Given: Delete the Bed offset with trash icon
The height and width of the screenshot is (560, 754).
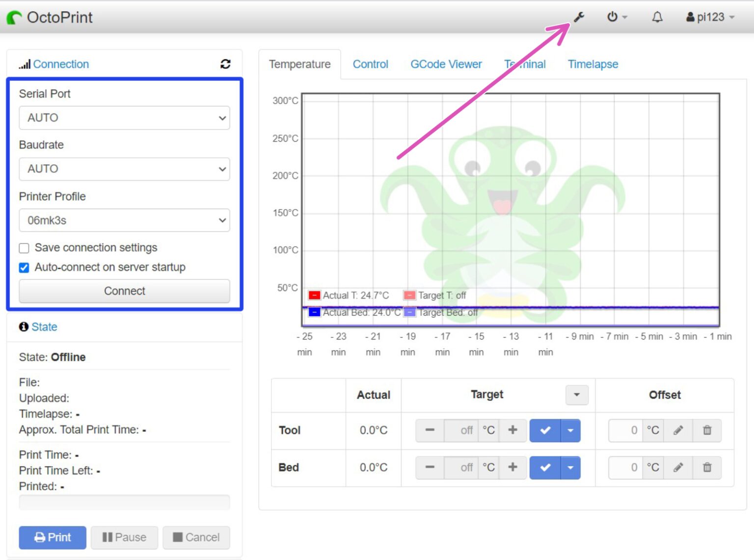Looking at the screenshot, I should [x=707, y=467].
